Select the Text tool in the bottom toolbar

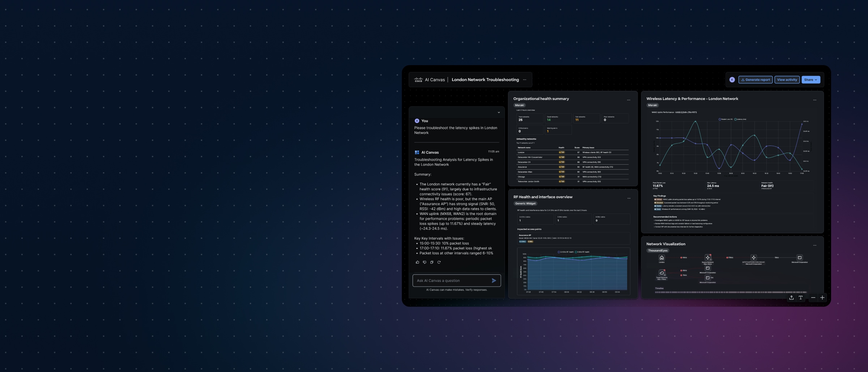[x=800, y=297]
